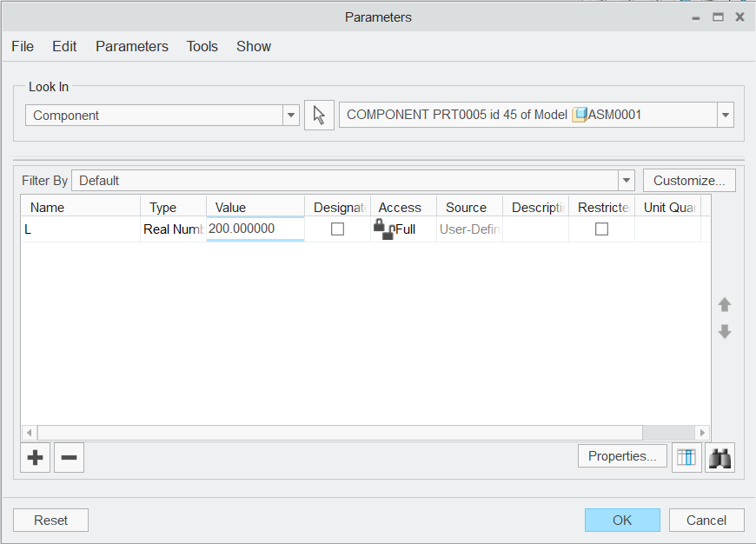Enable the Restricted checkbox for parameter L
Screen dimensions: 756x544
601,229
